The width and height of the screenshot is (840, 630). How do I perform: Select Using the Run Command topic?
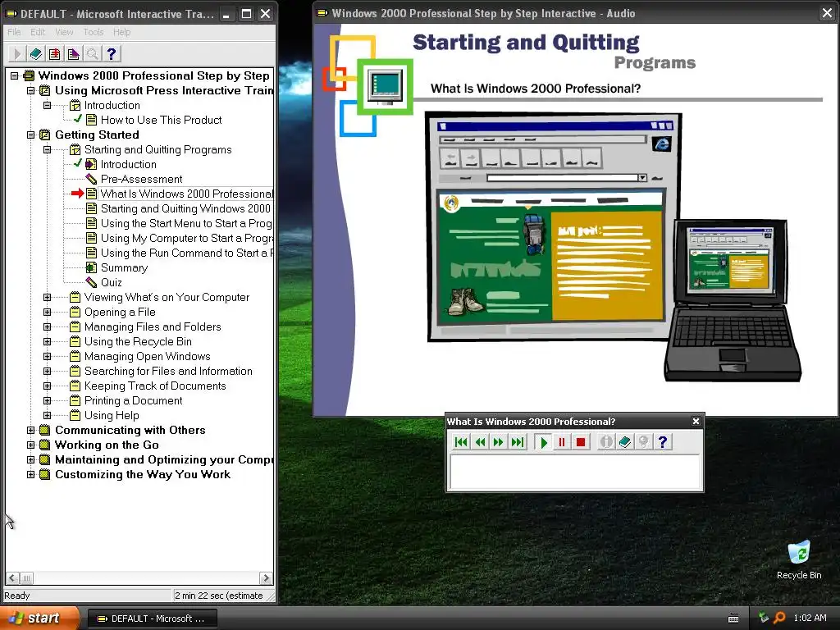pos(186,253)
